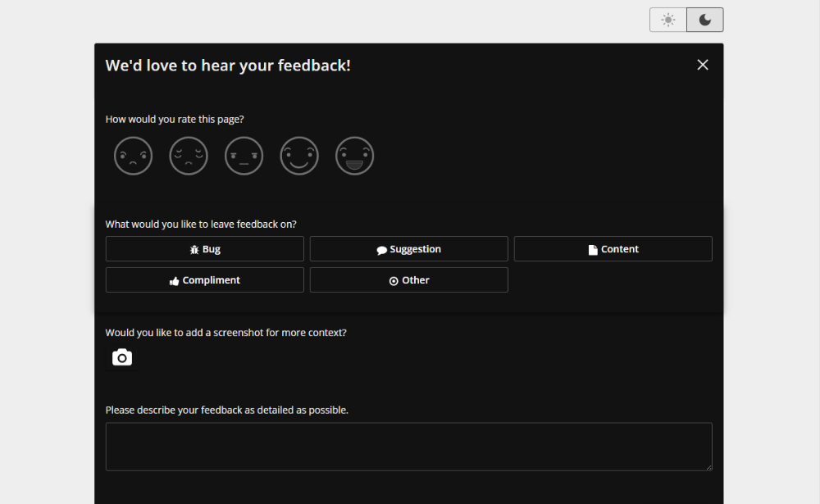Select Bug as feedback type
820x504 pixels.
click(204, 248)
